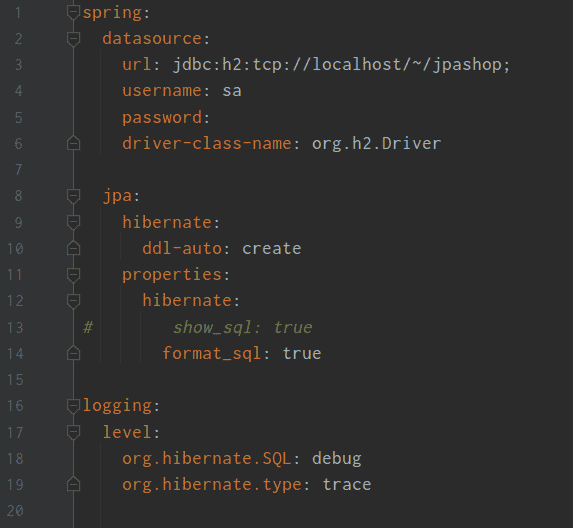Click the fold-end marker beside format_sql
The width and height of the screenshot is (573, 528).
[73, 353]
